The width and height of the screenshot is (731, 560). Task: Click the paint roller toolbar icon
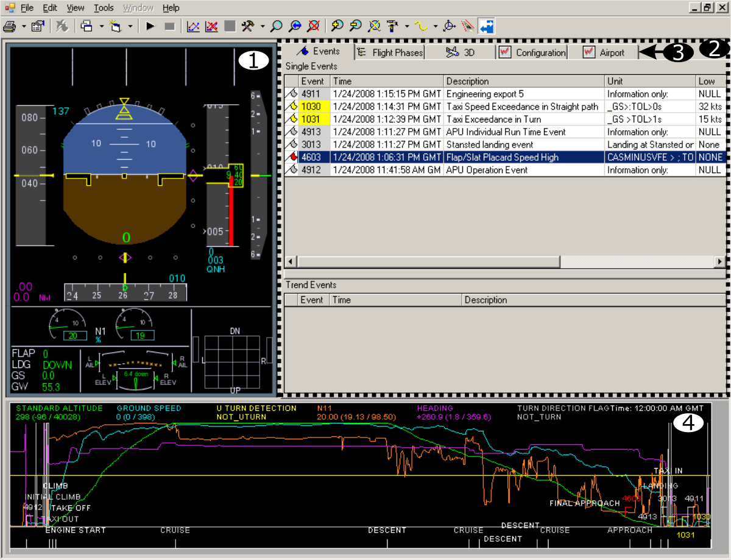click(392, 26)
